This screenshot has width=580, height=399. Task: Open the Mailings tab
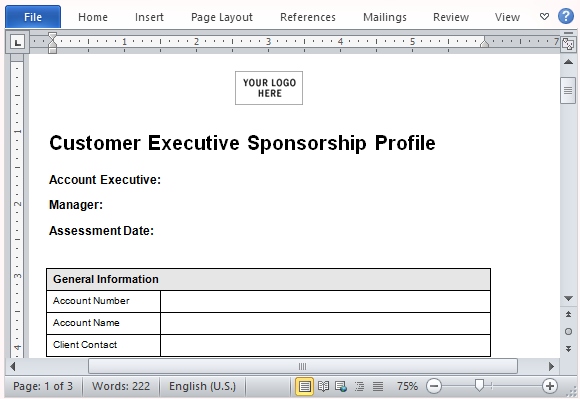tap(385, 17)
